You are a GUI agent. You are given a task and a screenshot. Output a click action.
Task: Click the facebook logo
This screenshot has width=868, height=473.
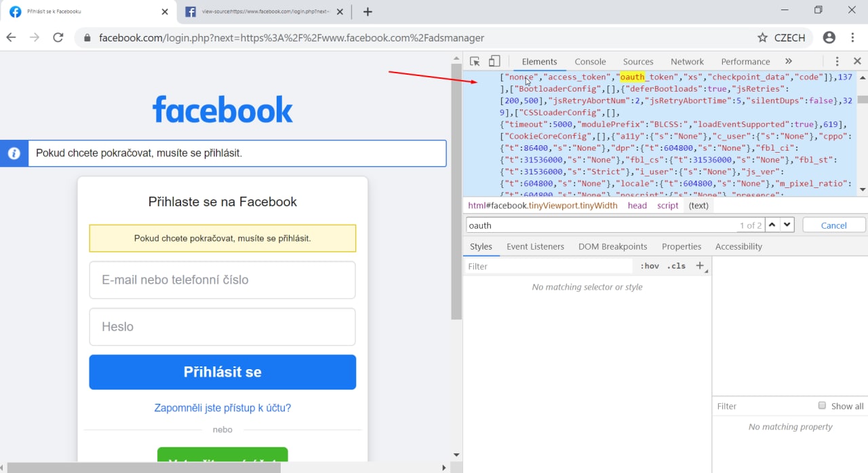[x=222, y=109]
